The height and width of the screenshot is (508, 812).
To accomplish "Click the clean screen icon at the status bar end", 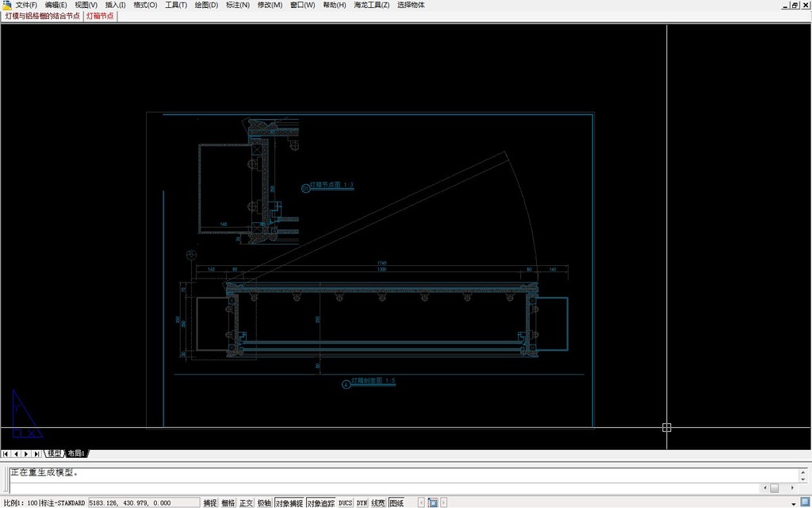I will [806, 503].
